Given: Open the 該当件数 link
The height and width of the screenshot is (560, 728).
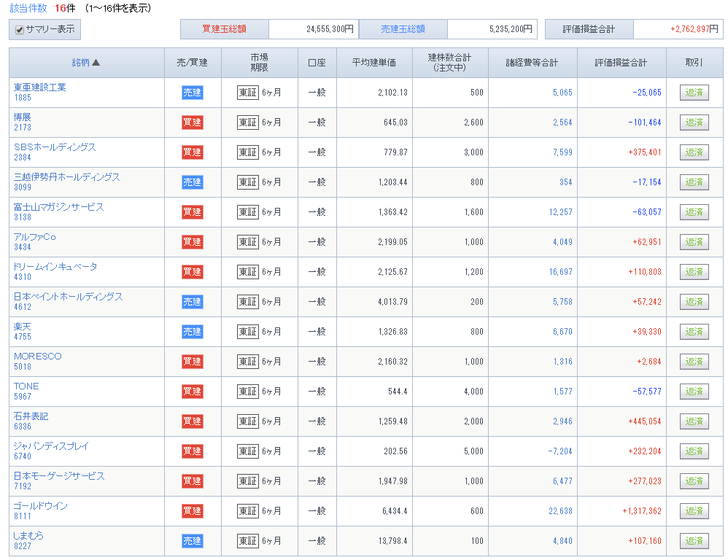Looking at the screenshot, I should (x=28, y=8).
